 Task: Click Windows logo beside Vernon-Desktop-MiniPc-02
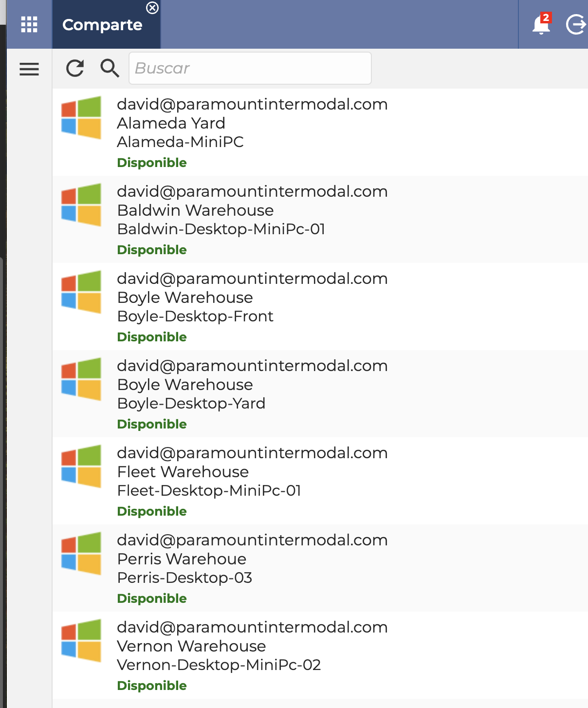pos(81,641)
